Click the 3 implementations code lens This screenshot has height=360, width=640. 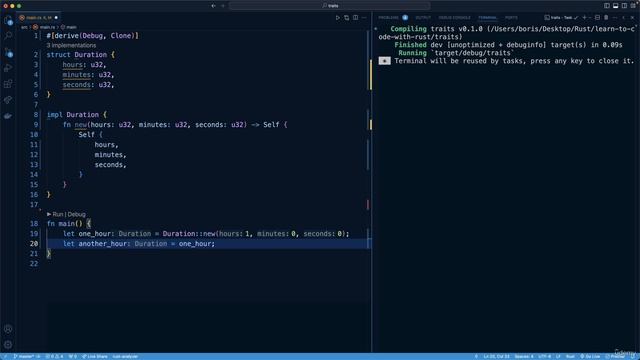[x=71, y=45]
